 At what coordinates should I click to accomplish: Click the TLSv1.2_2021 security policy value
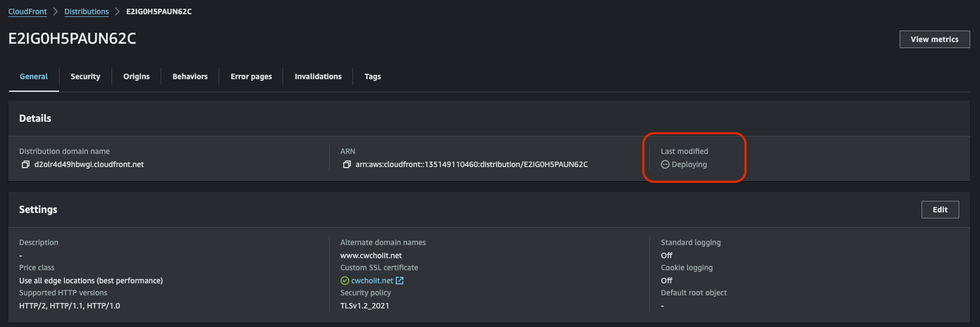[x=365, y=306]
